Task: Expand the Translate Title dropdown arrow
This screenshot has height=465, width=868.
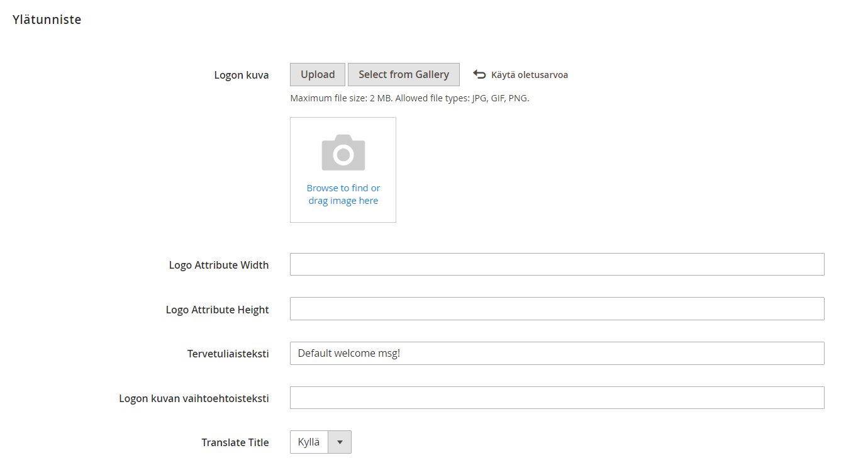Action: pos(340,442)
